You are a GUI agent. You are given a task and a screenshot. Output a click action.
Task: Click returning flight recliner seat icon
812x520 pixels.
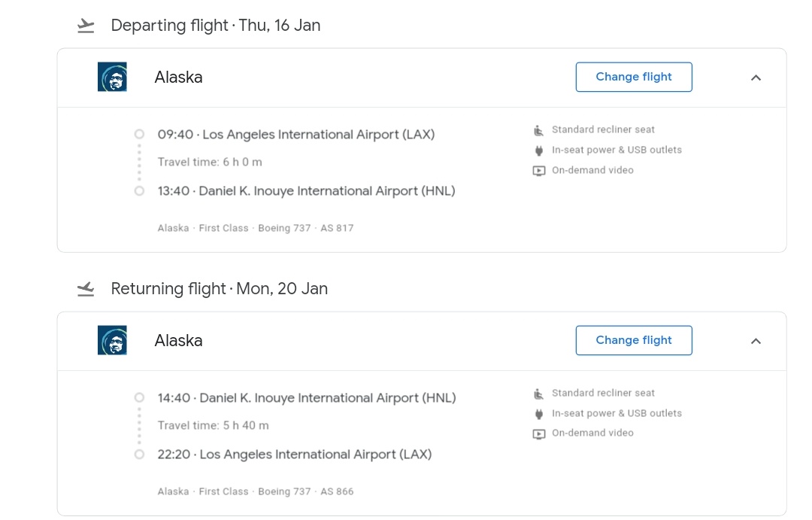[x=538, y=394]
